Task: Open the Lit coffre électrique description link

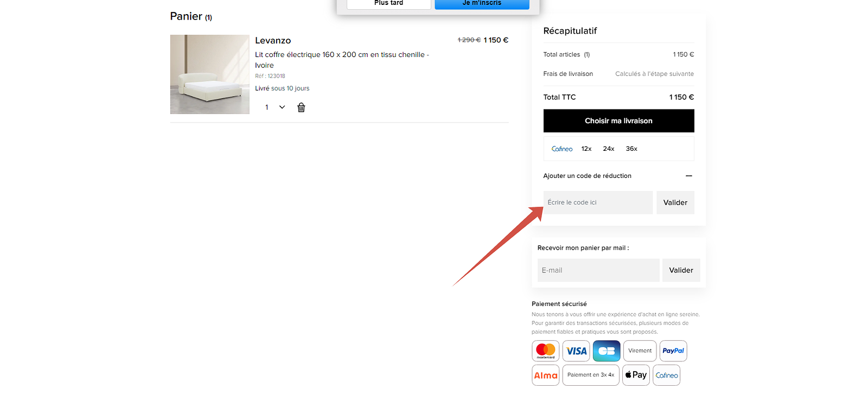Action: coord(342,60)
